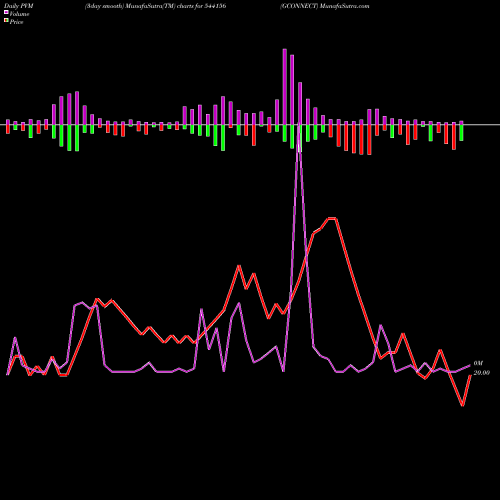
Task: Click the lowest point of the red price line
Action: tap(463, 405)
